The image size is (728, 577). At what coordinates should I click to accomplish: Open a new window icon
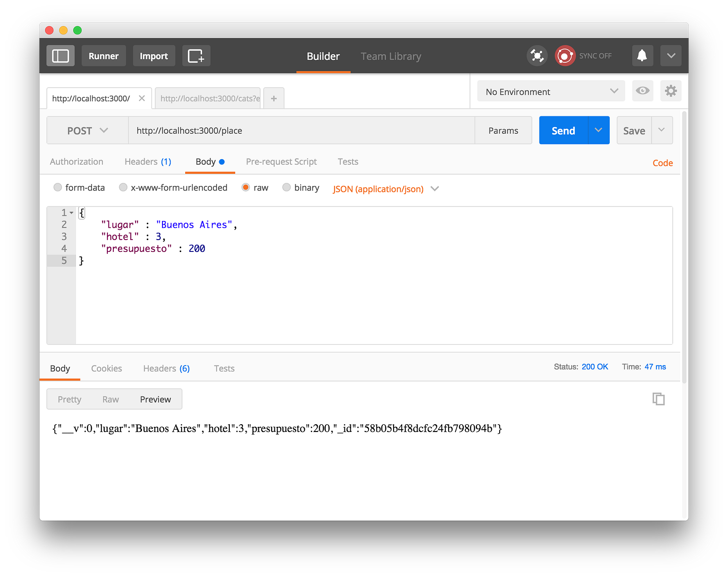196,56
